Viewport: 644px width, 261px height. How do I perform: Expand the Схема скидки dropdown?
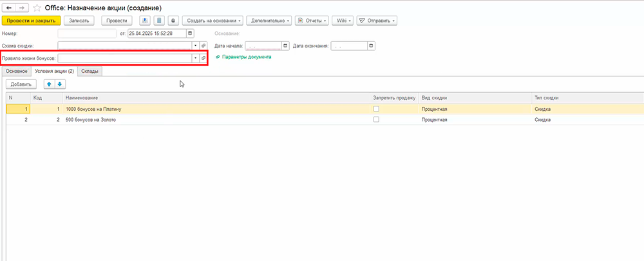(195, 46)
